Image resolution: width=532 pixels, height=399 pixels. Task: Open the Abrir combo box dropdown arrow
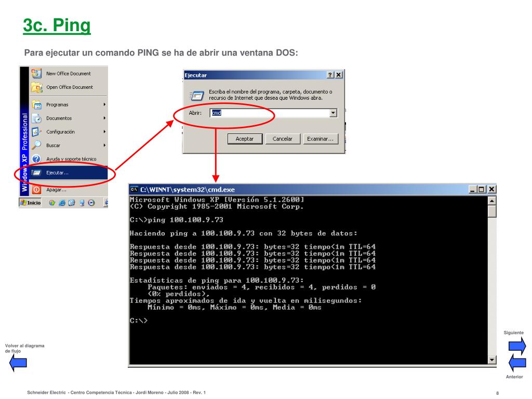coord(333,113)
